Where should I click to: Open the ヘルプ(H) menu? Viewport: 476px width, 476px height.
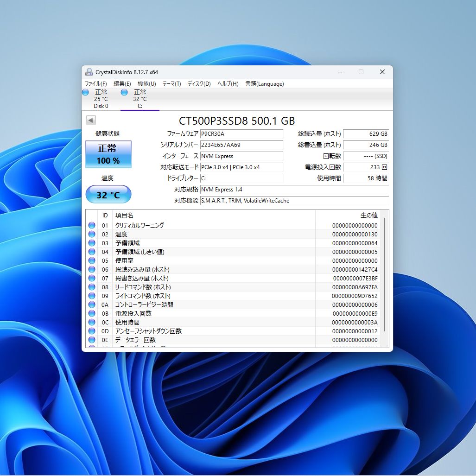(228, 84)
